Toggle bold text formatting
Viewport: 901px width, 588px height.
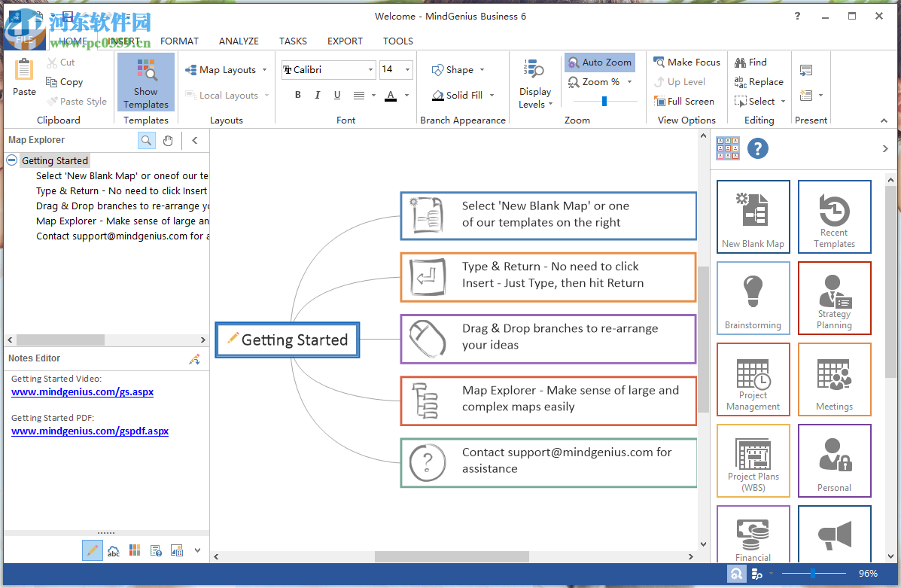coord(298,95)
